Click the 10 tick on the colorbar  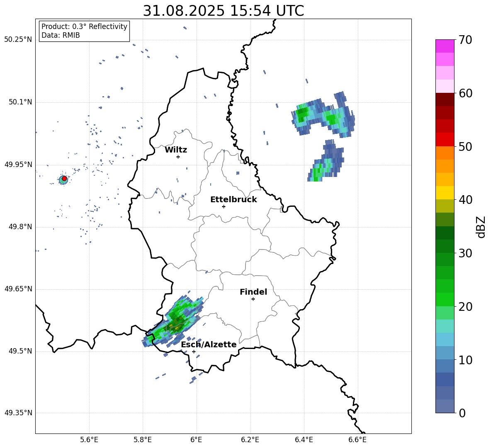tap(465, 360)
